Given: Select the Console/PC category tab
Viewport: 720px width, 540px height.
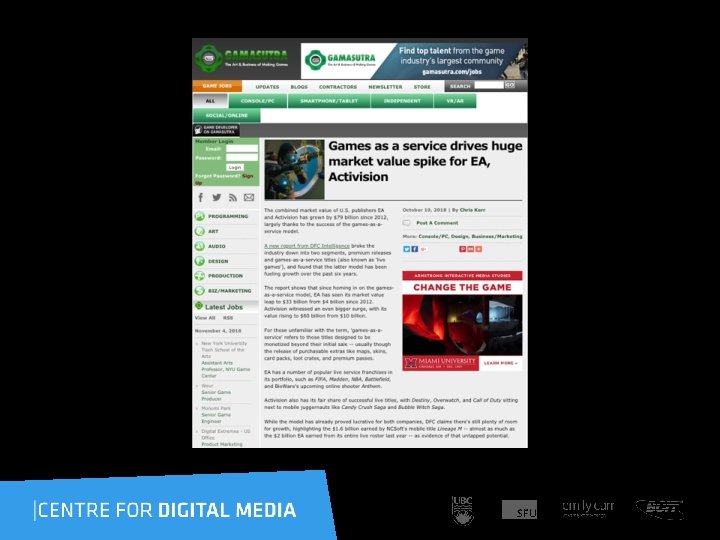Looking at the screenshot, I should pyautogui.click(x=258, y=101).
